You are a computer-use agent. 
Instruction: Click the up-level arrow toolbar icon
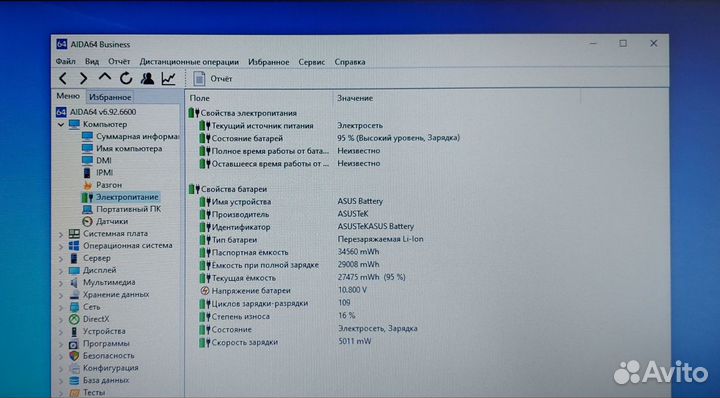105,78
